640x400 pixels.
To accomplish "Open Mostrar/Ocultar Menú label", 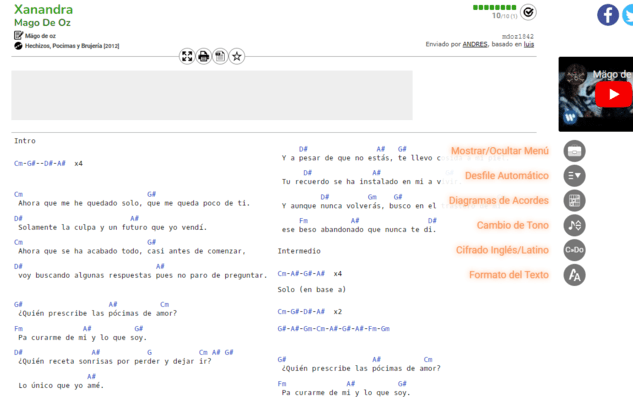I will 500,151.
